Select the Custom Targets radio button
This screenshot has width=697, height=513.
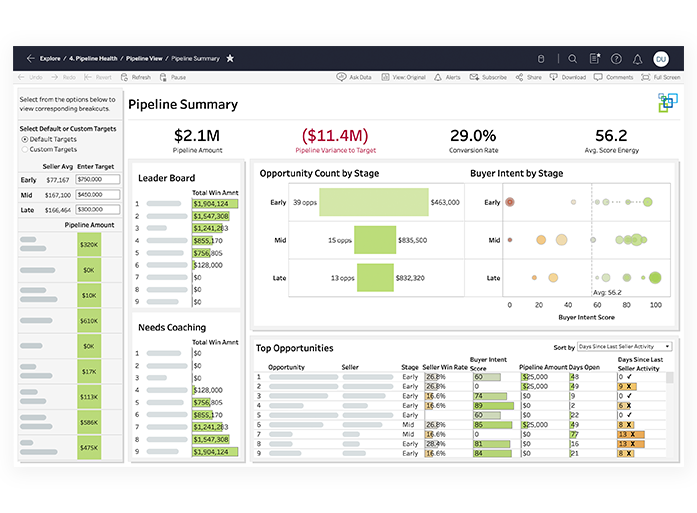(x=25, y=149)
